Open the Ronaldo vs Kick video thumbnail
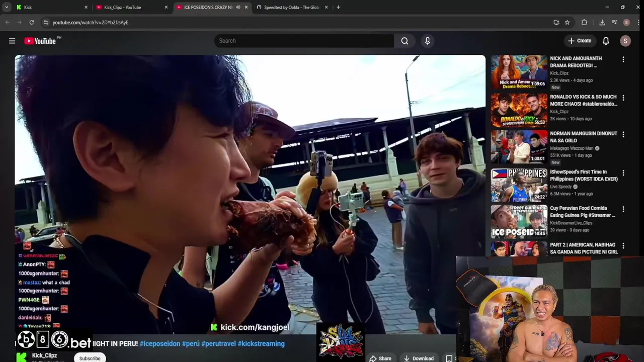The image size is (644, 362). click(519, 110)
